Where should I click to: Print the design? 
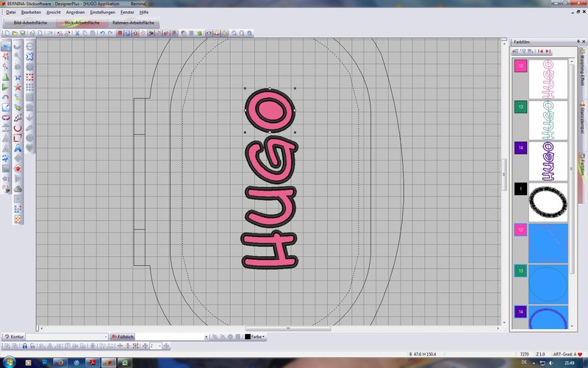pyautogui.click(x=32, y=33)
